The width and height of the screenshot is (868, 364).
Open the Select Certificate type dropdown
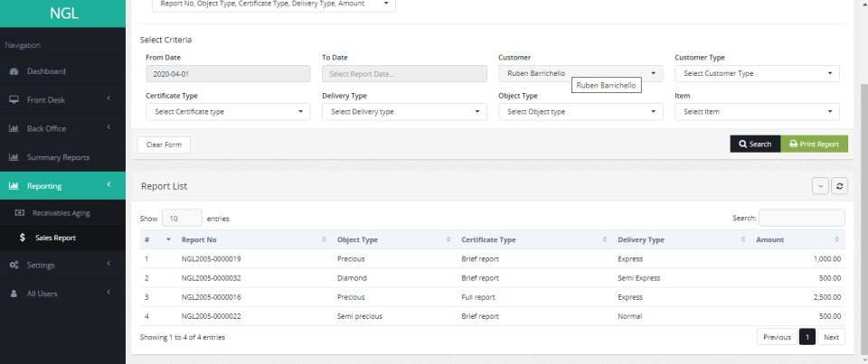tap(228, 112)
